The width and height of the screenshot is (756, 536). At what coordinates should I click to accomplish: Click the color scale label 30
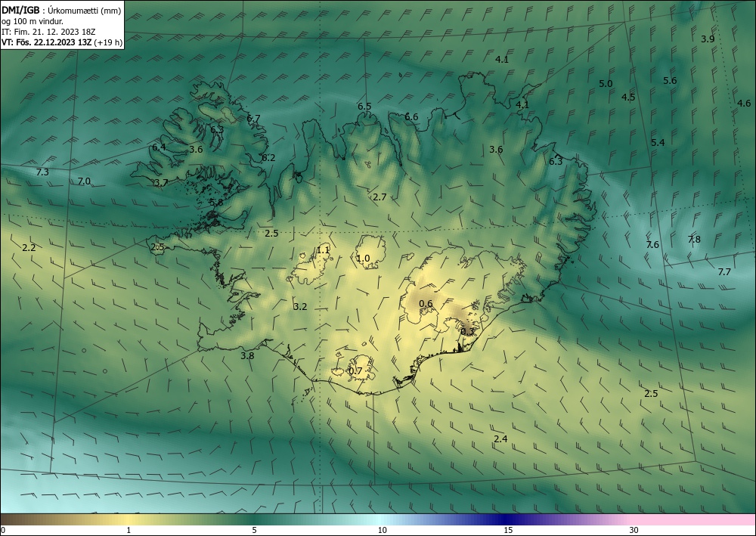[x=634, y=530]
